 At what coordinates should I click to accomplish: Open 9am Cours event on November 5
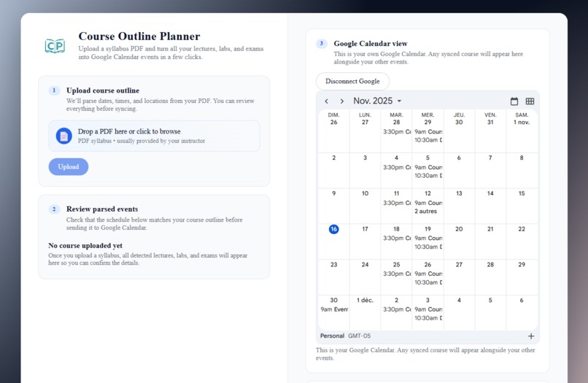[428, 167]
